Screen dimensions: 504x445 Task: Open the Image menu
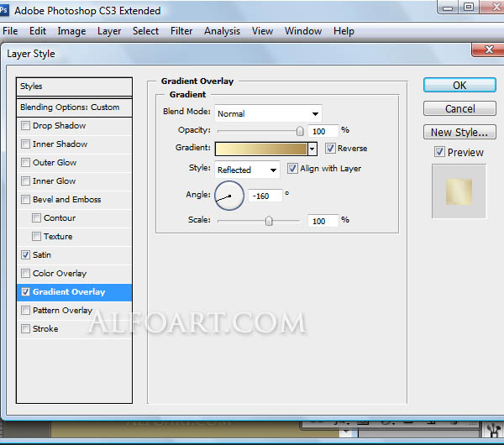click(x=71, y=31)
